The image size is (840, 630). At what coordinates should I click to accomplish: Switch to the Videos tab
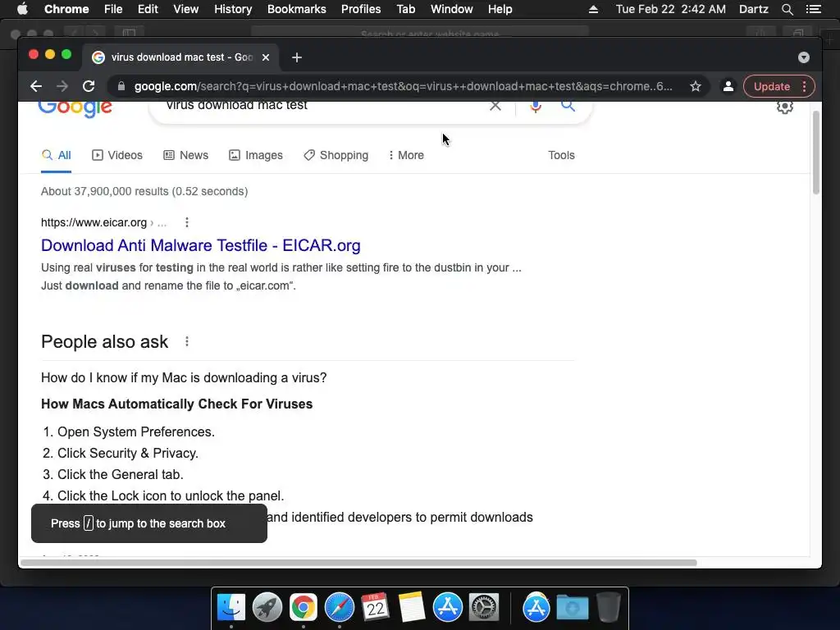[x=117, y=155]
